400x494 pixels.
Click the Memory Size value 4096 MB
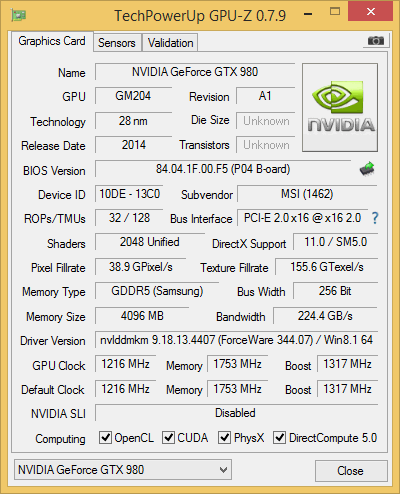142,316
